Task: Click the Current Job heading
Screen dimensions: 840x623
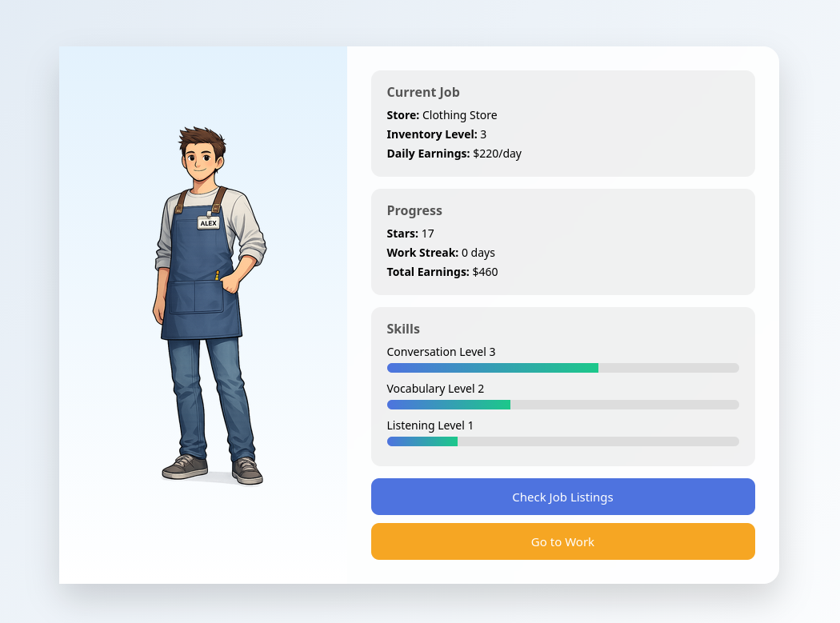Action: 423,92
